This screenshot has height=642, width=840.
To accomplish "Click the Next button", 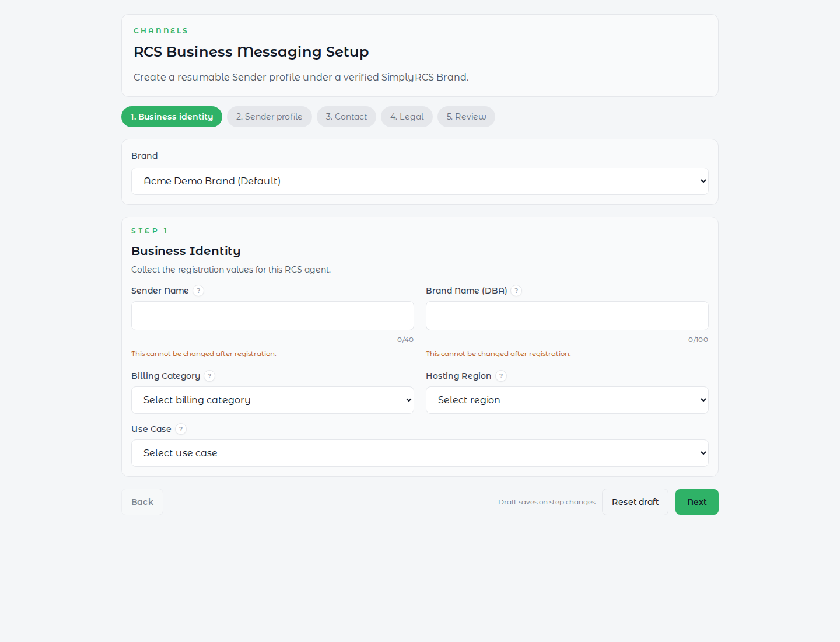I will pos(697,502).
